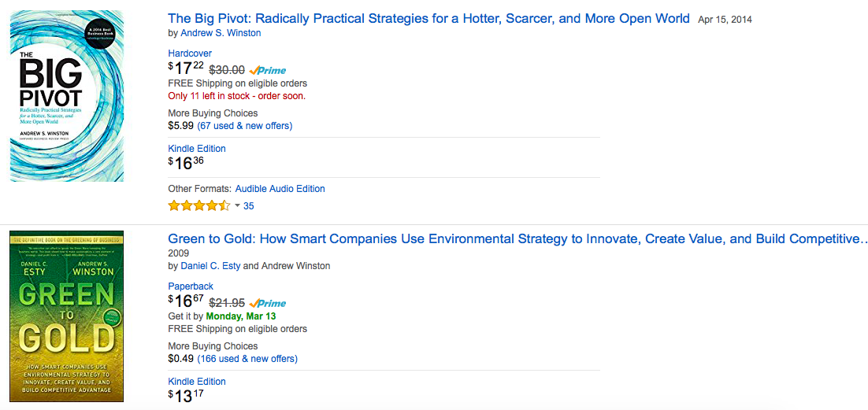The height and width of the screenshot is (410, 868).
Task: Select Paperback format for Green to Gold
Action: tap(191, 286)
